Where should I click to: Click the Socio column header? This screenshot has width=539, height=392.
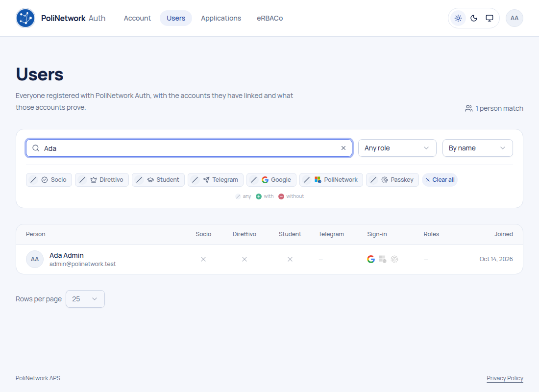click(x=203, y=234)
